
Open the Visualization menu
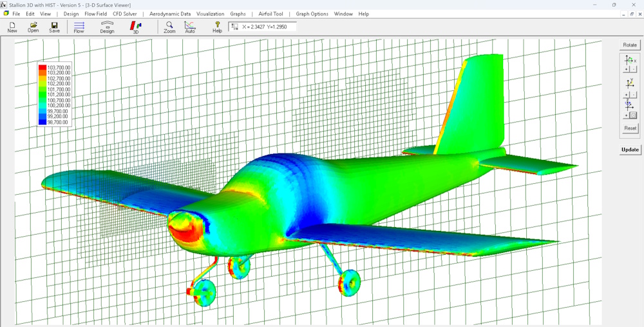211,14
